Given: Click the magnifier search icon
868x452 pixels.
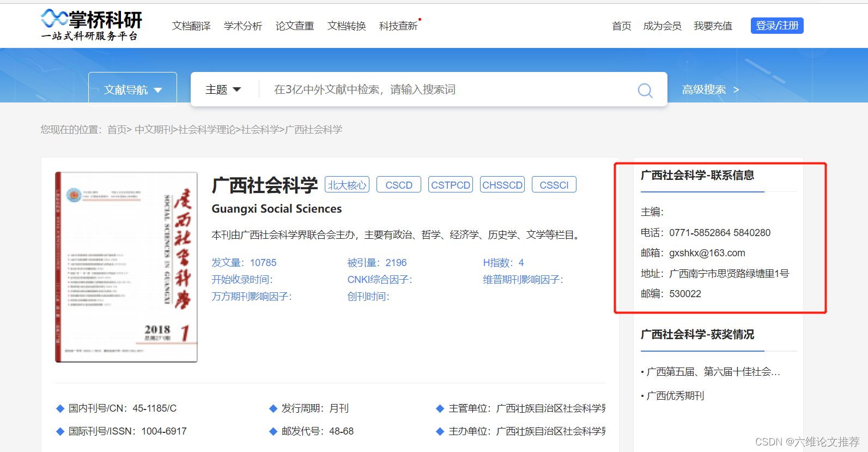Looking at the screenshot, I should [x=645, y=90].
